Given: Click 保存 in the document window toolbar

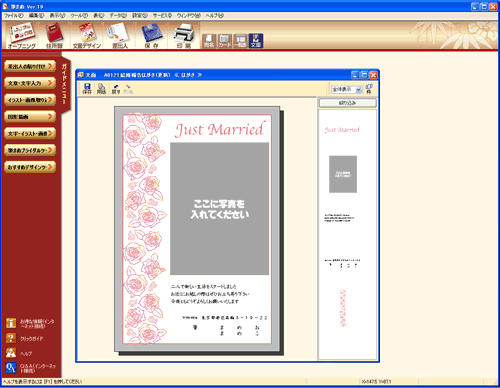Looking at the screenshot, I should pos(87,89).
